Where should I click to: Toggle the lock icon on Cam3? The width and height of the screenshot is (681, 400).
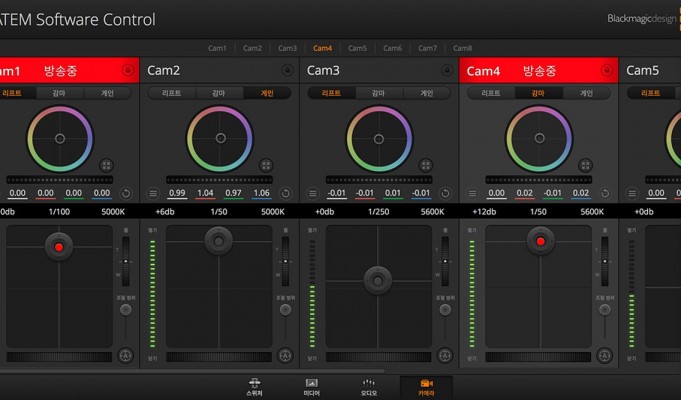(x=447, y=70)
